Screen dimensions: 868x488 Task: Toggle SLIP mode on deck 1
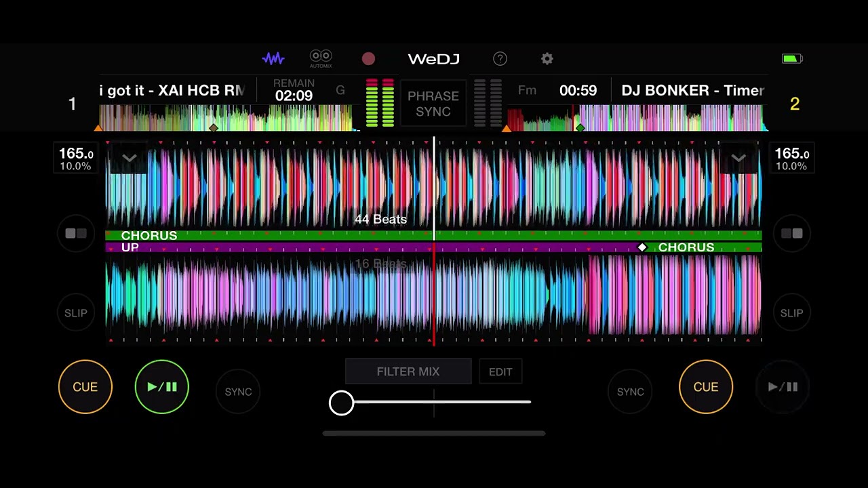click(x=76, y=312)
